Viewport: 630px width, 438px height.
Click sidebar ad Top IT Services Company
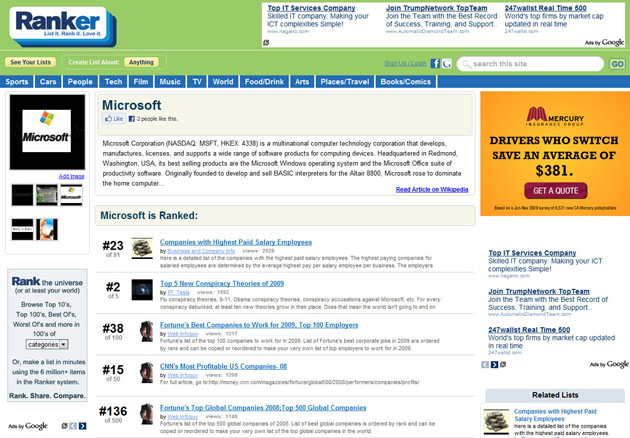click(x=532, y=253)
